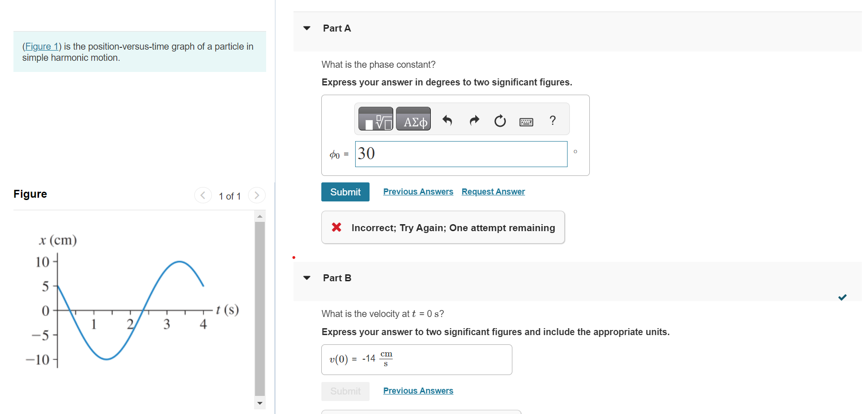This screenshot has width=868, height=414.
Task: Show the keyboard shortcuts helper
Action: tap(526, 121)
